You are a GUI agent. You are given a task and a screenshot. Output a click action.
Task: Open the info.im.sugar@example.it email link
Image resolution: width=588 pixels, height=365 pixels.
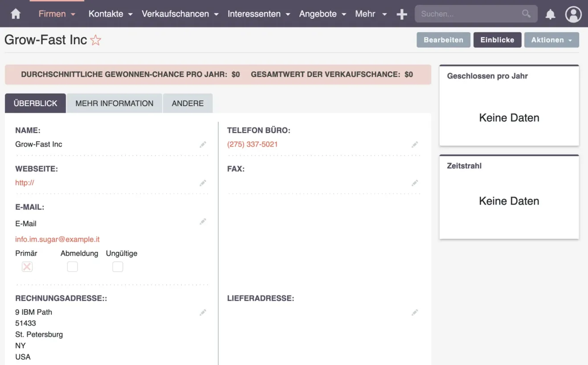(57, 239)
